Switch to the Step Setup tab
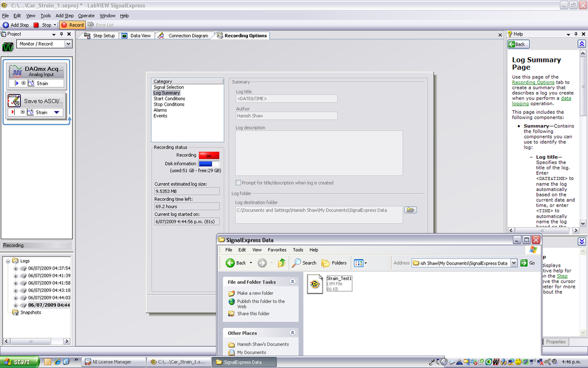 (100, 35)
